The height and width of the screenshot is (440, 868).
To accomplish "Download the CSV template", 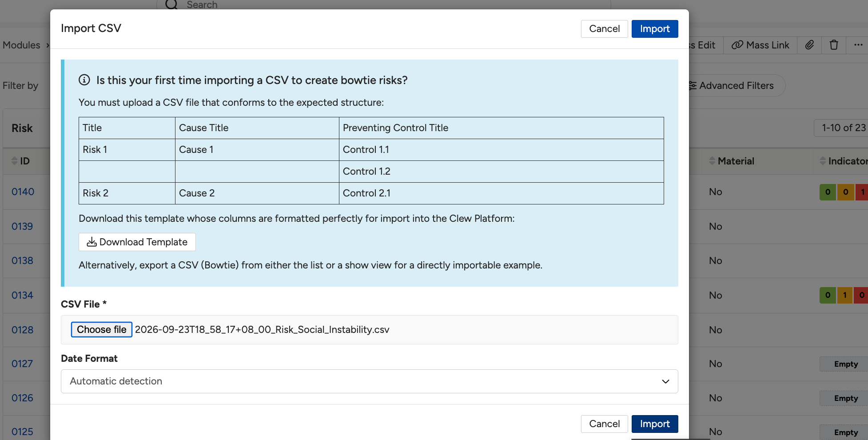I will pos(137,242).
